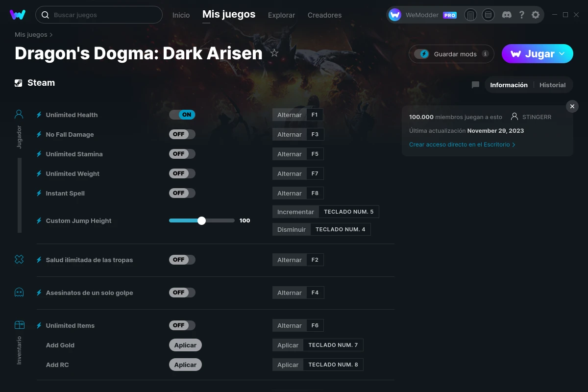Click the F7 hotkey for Unlimited Weight
The width and height of the screenshot is (588, 392).
click(x=315, y=173)
